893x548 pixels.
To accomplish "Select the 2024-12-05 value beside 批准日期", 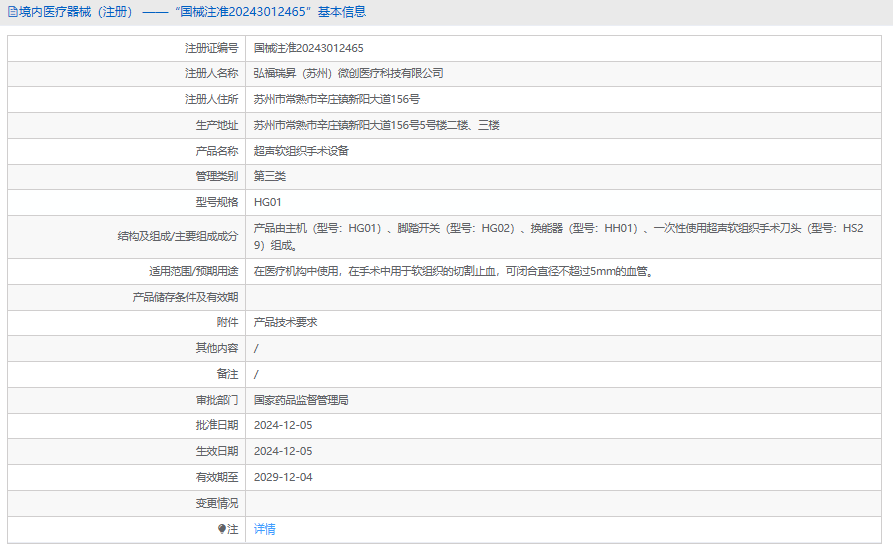I will 283,426.
